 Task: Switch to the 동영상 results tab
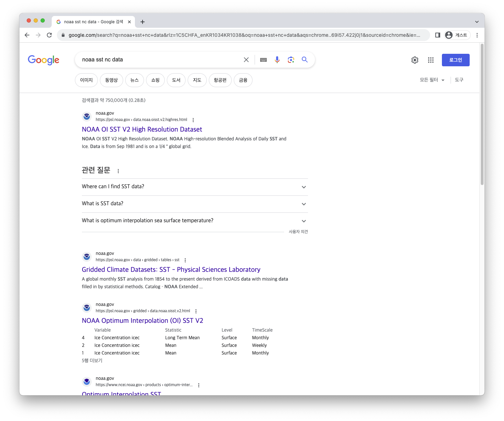111,80
